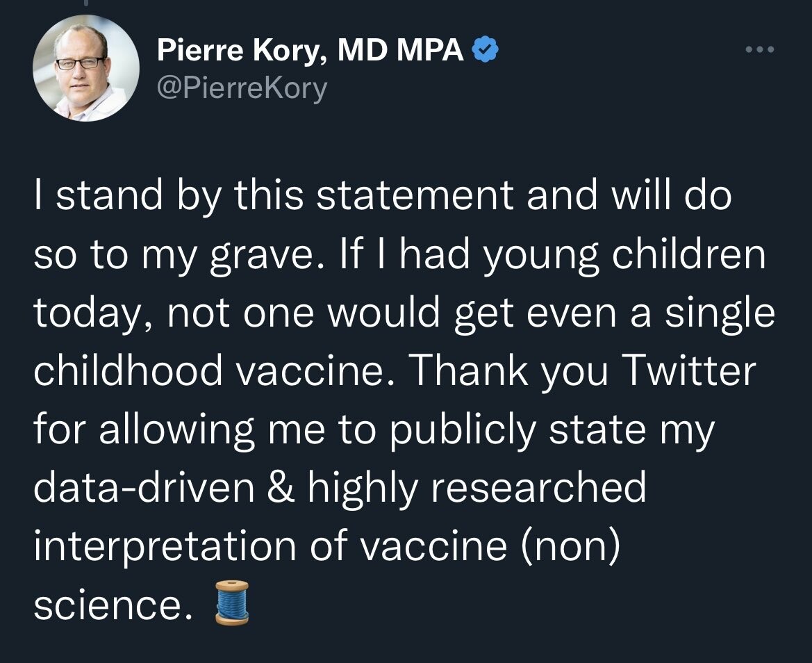Open the three-dot more options menu
This screenshot has width=812, height=663.
coord(759,50)
